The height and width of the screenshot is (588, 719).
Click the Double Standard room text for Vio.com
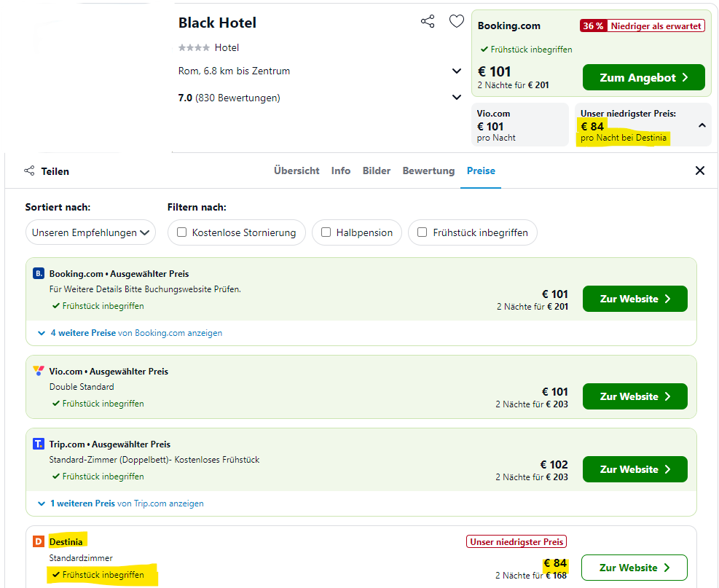click(82, 387)
